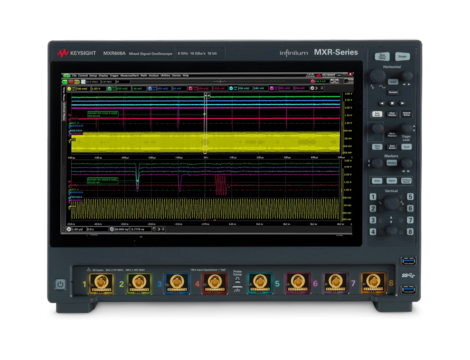Open the Setup menu
Viewport: 470px width, 360px height.
[x=93, y=75]
